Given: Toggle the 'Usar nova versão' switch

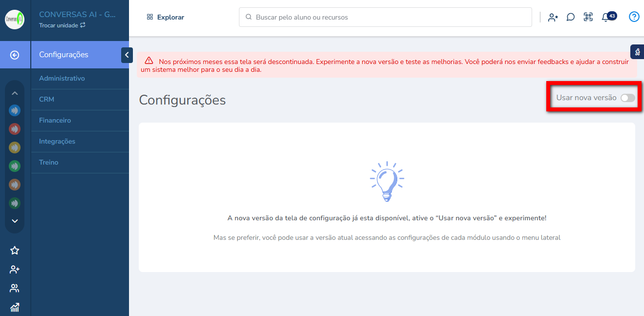Looking at the screenshot, I should [x=627, y=98].
